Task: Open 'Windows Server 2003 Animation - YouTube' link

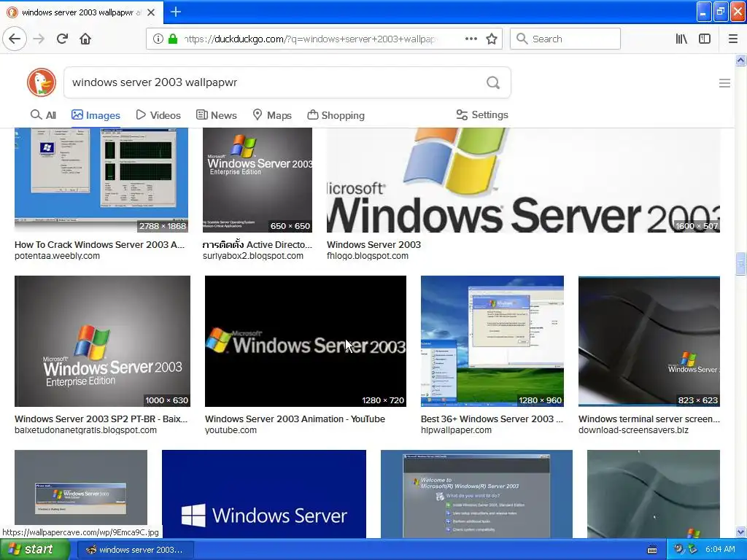Action: click(295, 419)
